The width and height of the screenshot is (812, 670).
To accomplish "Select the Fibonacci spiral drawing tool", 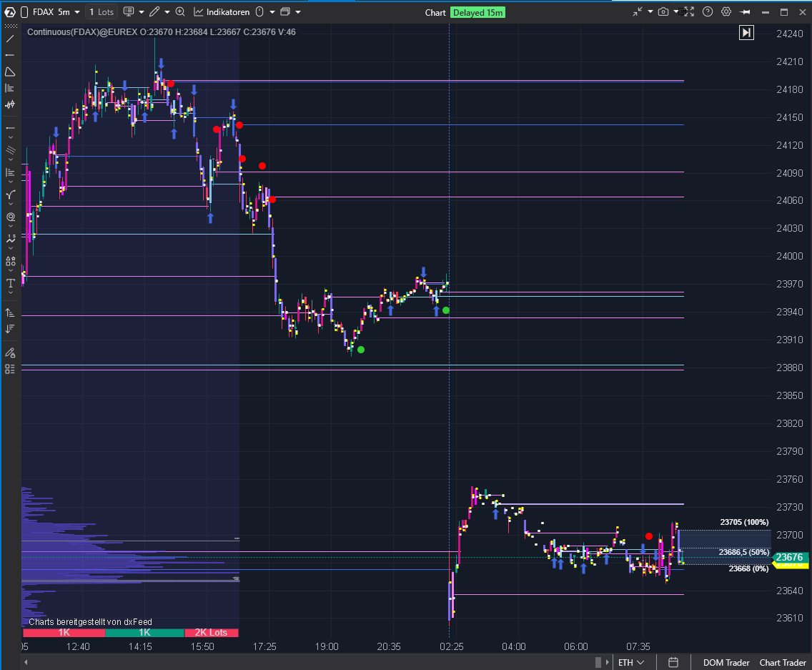I will point(10,217).
